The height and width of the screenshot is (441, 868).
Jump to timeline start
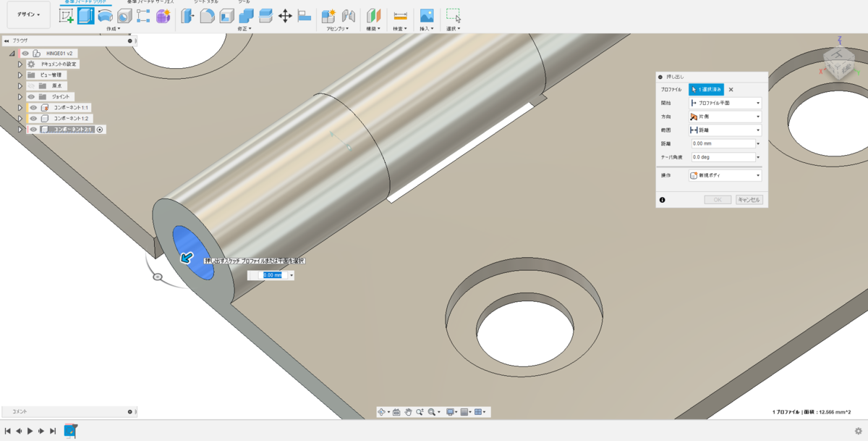pyautogui.click(x=7, y=431)
